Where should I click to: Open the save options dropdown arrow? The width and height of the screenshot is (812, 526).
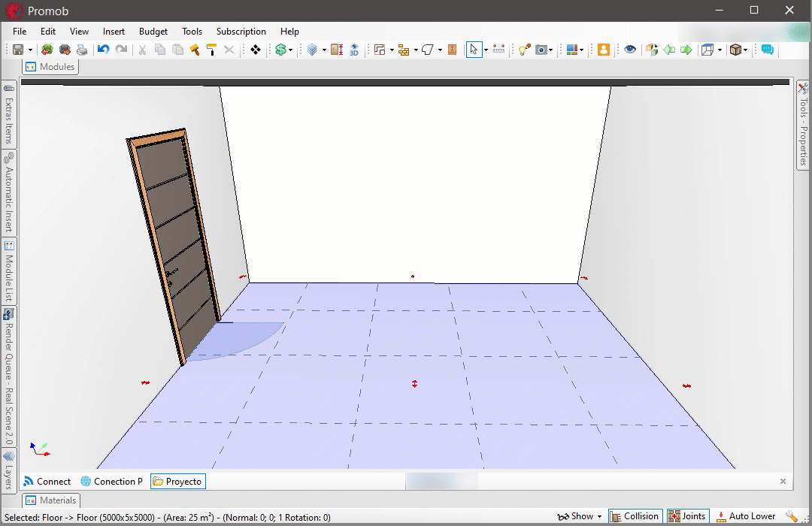(30, 50)
